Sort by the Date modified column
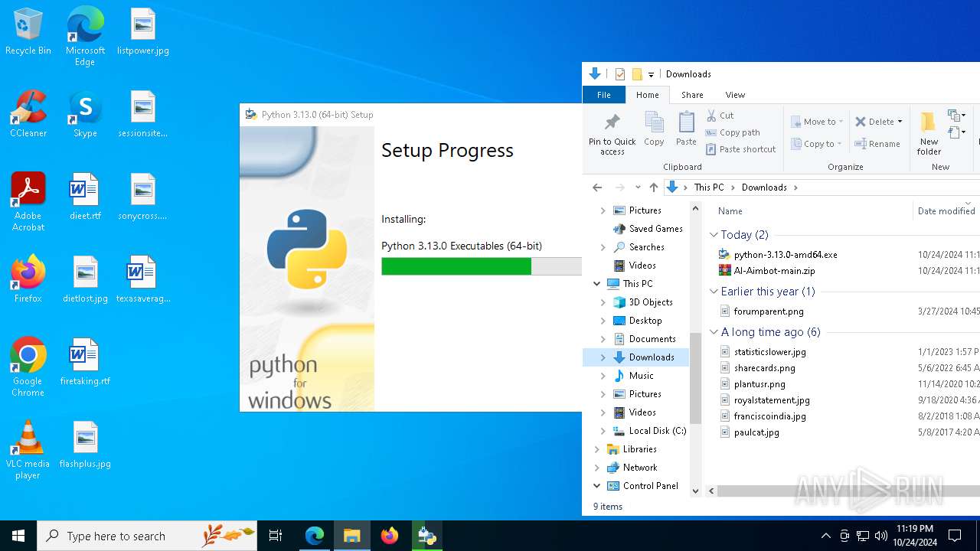The width and height of the screenshot is (980, 551). click(x=946, y=211)
